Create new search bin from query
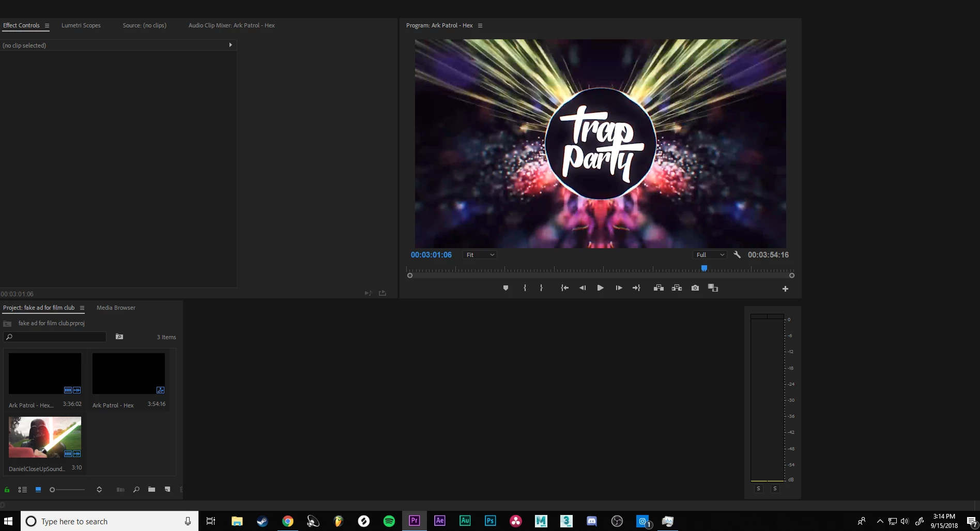Viewport: 980px width, 531px height. coord(119,337)
